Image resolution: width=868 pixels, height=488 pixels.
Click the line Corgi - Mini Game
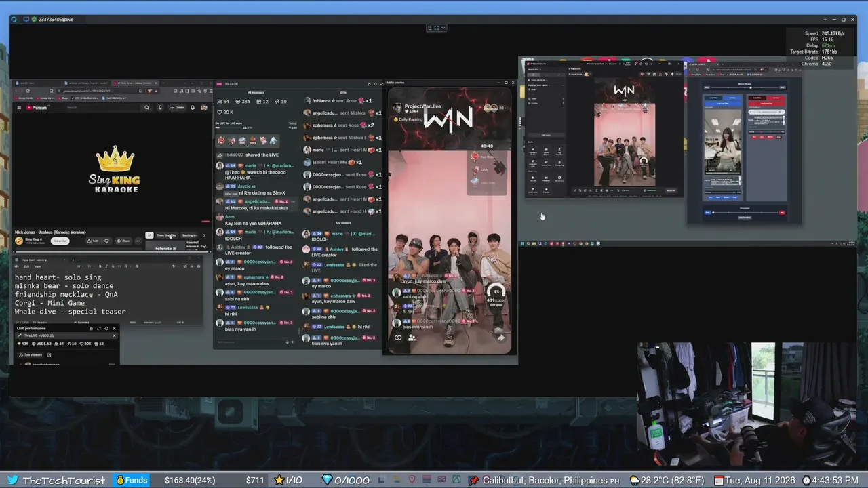coord(49,303)
